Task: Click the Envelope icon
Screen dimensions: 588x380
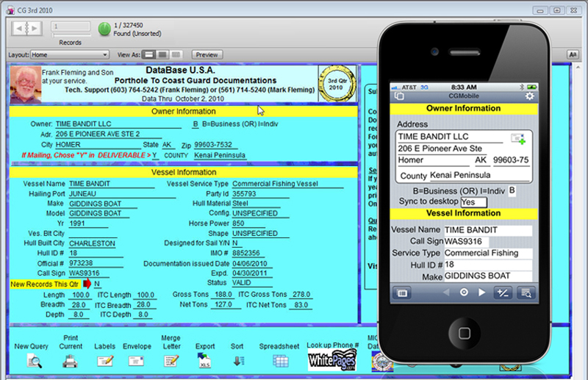Action: click(x=136, y=361)
